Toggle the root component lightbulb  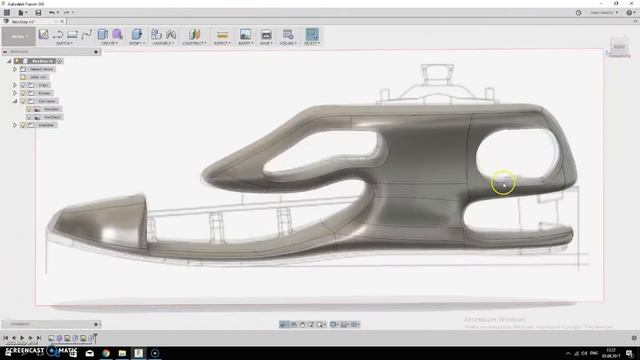pyautogui.click(x=17, y=61)
